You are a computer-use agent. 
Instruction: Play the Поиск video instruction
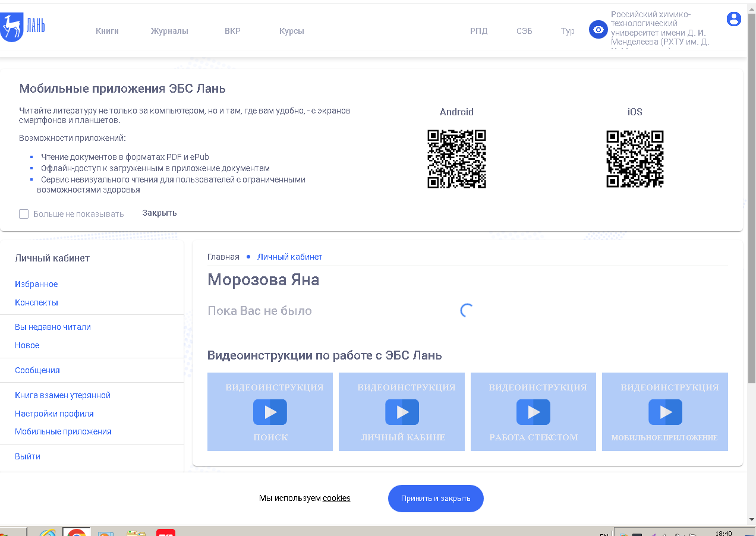(x=270, y=412)
